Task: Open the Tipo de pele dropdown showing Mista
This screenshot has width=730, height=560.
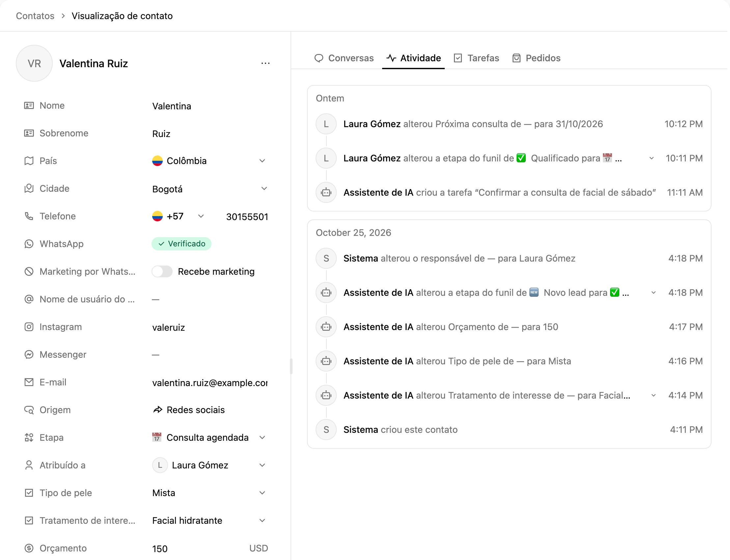Action: coord(210,493)
